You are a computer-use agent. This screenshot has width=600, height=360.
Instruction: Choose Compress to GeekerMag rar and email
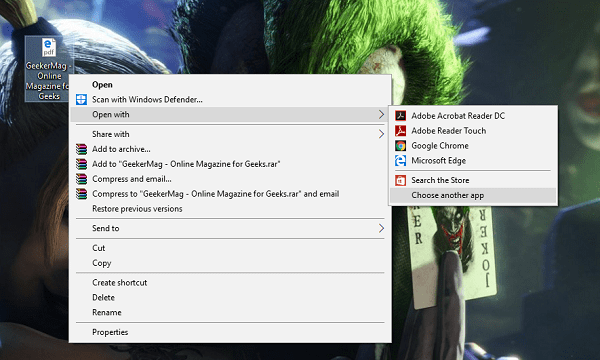[230, 194]
